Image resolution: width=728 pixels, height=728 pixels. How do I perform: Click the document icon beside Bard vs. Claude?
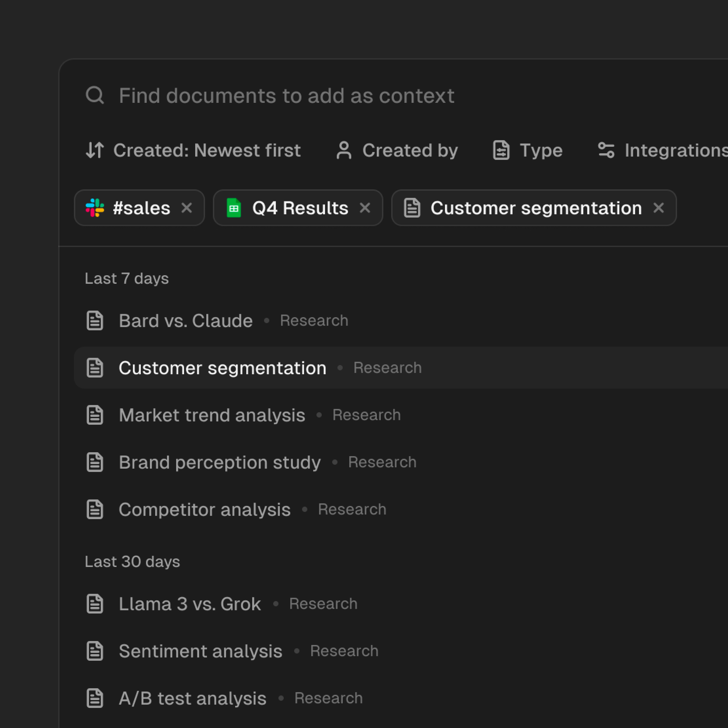(95, 321)
